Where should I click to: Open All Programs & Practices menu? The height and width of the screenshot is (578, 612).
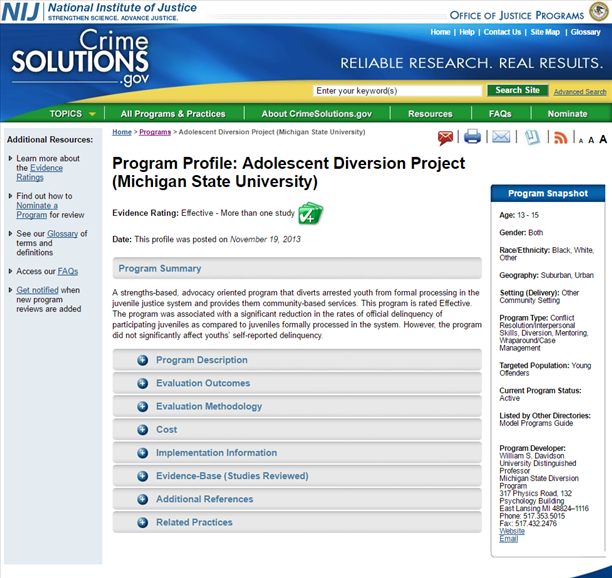[x=173, y=114]
